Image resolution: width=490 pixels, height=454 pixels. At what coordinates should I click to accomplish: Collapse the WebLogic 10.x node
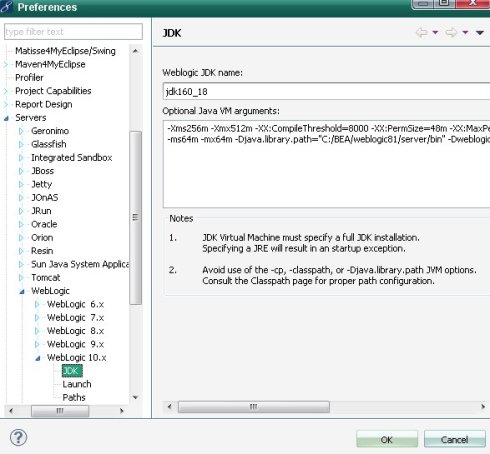click(x=38, y=358)
